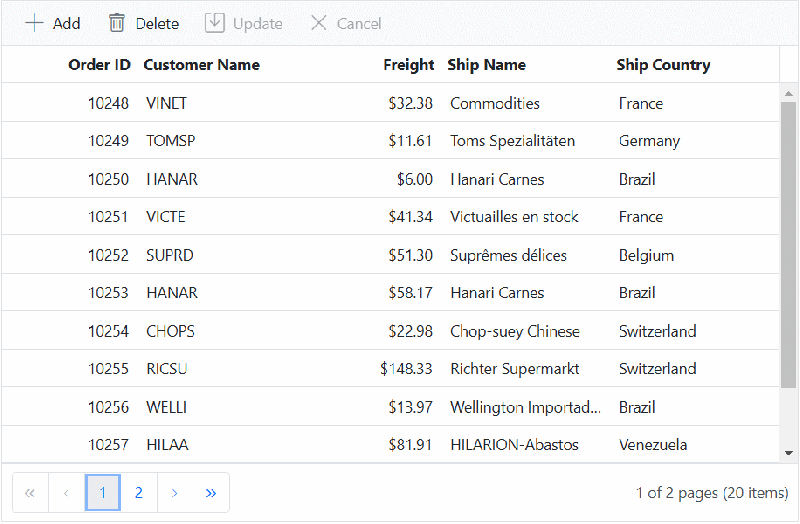Sort by Order ID column header

tap(99, 65)
